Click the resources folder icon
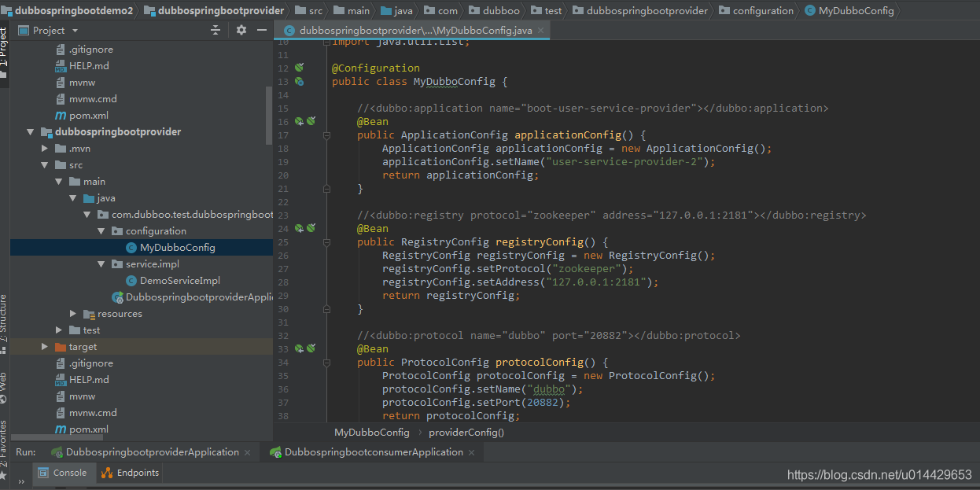The width and height of the screenshot is (980, 490). (89, 314)
